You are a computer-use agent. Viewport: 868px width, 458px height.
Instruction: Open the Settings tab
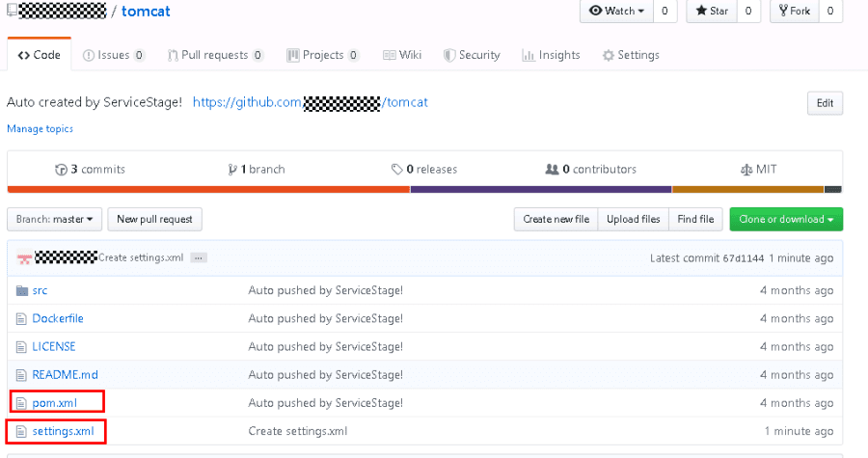tap(631, 55)
